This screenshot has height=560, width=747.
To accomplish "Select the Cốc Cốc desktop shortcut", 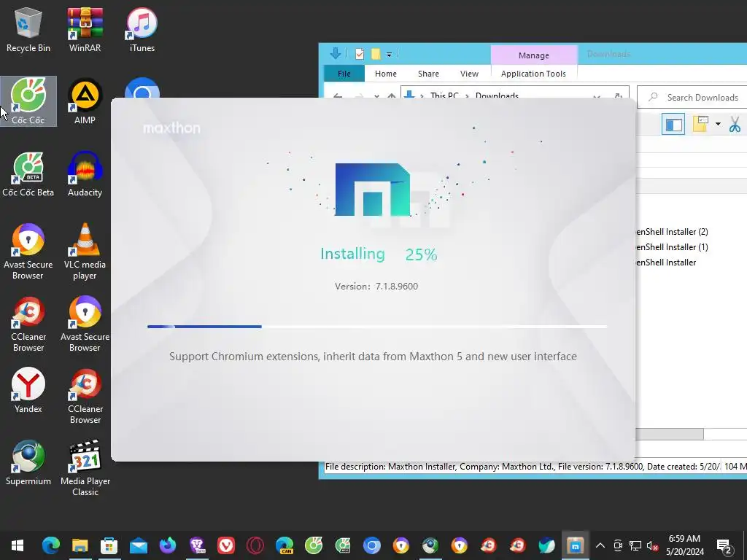I will point(28,101).
